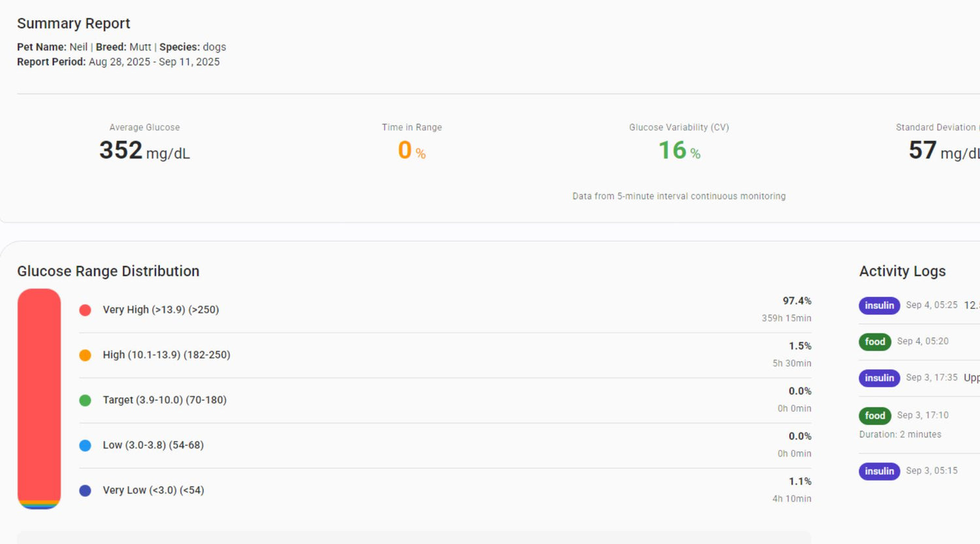Click the Activity Logs heading
980x544 pixels.
pyautogui.click(x=902, y=272)
